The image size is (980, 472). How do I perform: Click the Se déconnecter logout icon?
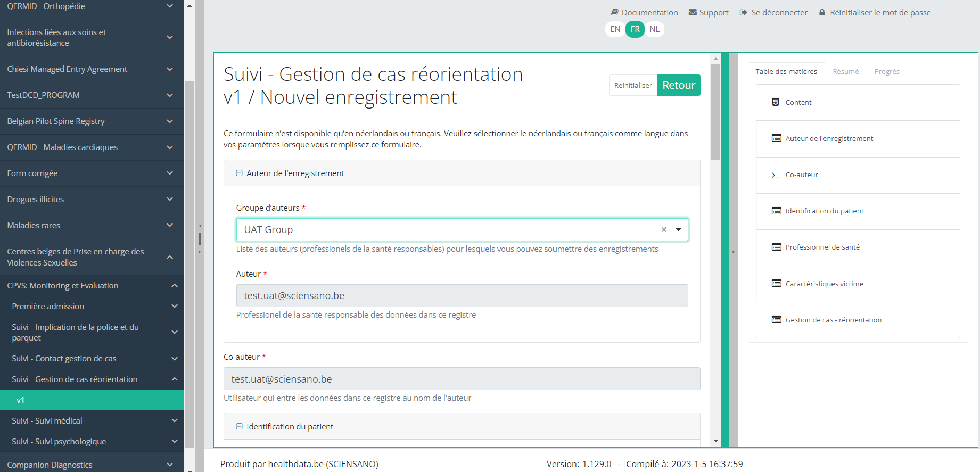point(744,12)
